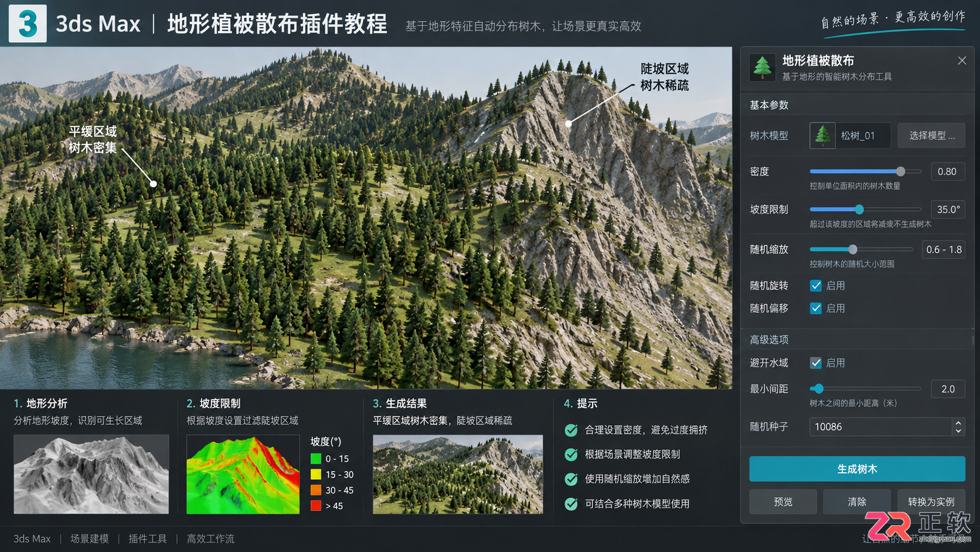The width and height of the screenshot is (980, 552).
Task: Click the 坡度限制 value field 35.0°
Action: click(x=948, y=209)
